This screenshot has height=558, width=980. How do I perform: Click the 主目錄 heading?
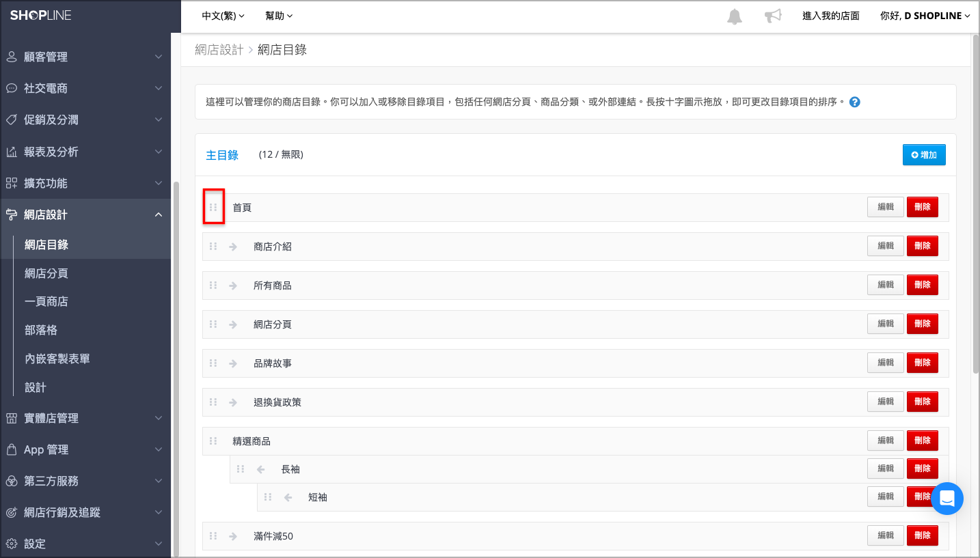222,155
